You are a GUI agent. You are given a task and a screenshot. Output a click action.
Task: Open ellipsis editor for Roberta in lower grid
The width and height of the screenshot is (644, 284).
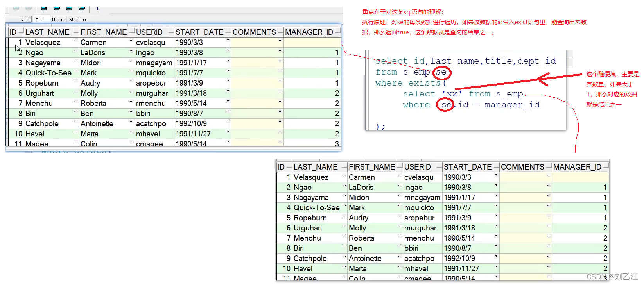[x=400, y=236]
